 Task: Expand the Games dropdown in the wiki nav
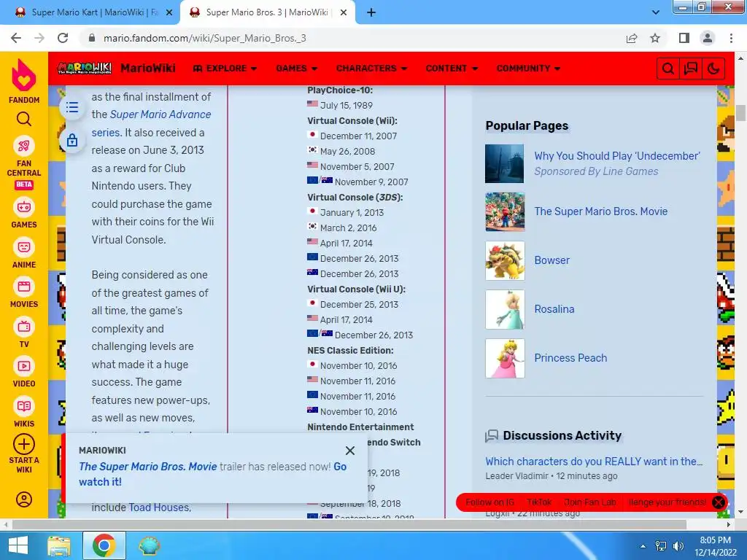pyautogui.click(x=296, y=69)
